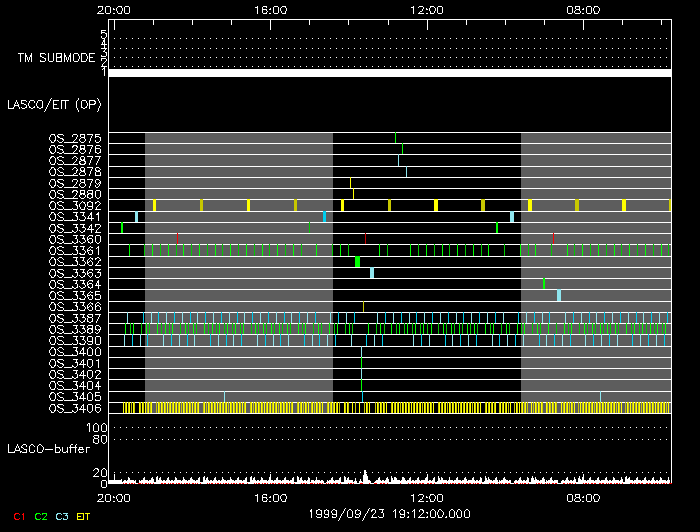The width and height of the screenshot is (700, 532).
Task: Click the red C1 legend entry
Action: [19, 516]
